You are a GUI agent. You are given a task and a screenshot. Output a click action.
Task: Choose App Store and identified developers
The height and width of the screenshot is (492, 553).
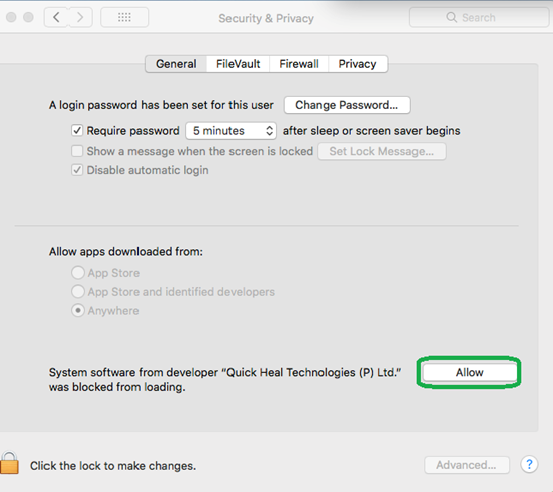78,292
